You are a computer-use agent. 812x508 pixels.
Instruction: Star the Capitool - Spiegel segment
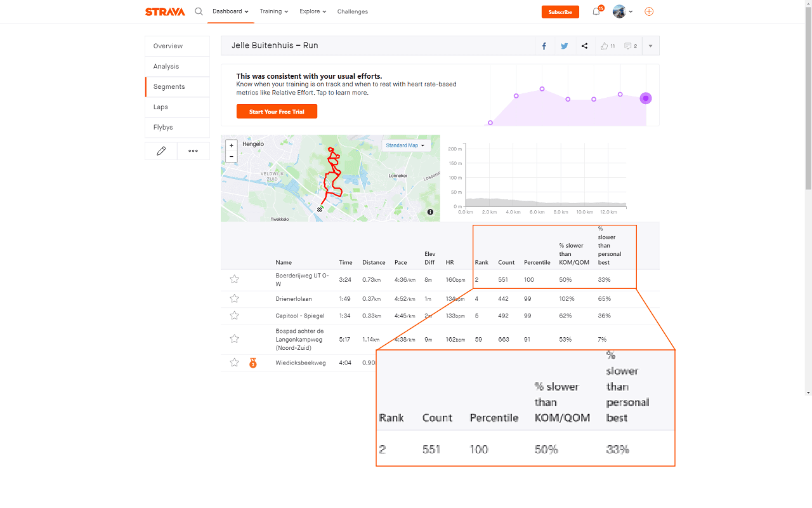click(234, 316)
